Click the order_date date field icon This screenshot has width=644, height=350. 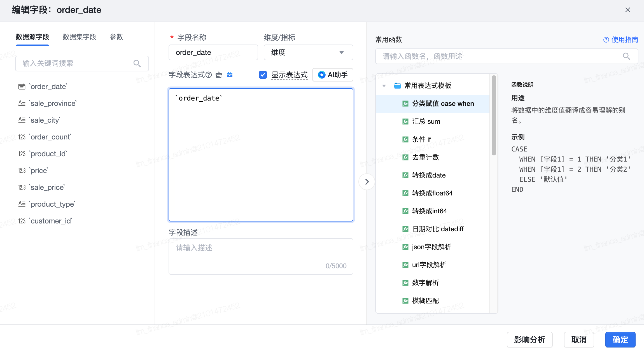[22, 87]
